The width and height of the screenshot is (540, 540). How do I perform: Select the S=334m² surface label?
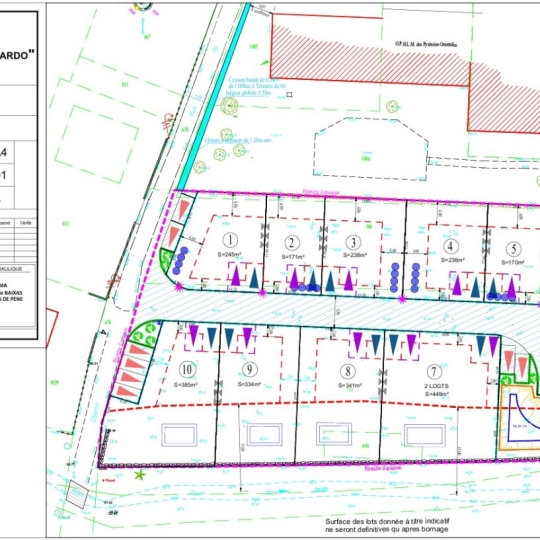(x=249, y=384)
